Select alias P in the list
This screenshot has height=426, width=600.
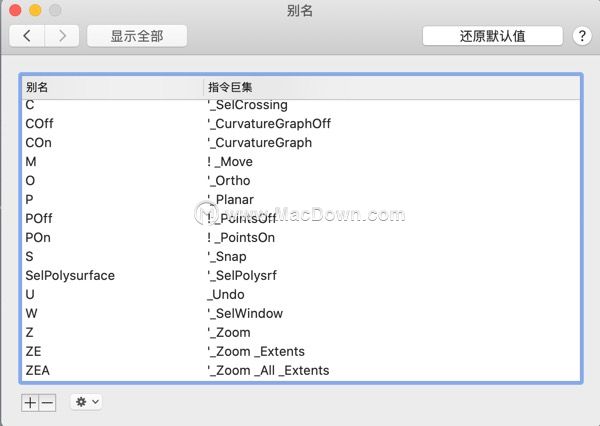point(29,199)
